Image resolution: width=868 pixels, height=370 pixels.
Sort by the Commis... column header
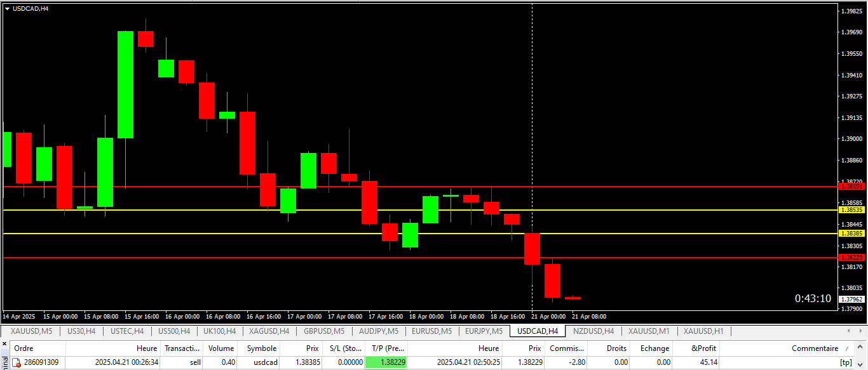pyautogui.click(x=567, y=348)
